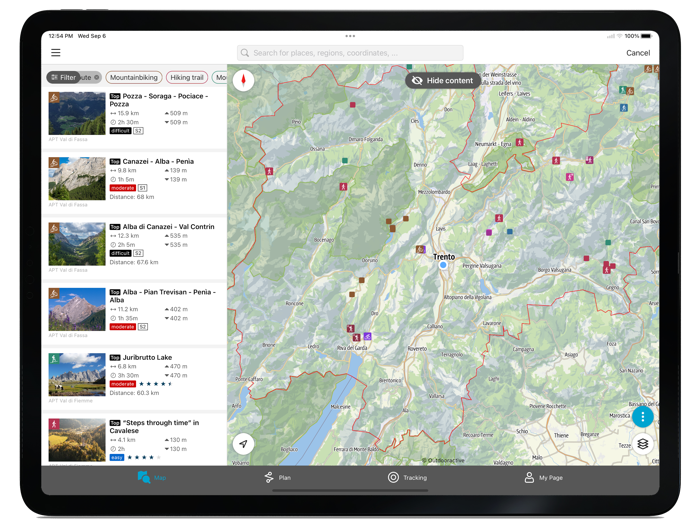Viewport: 700px width, 525px height.
Task: Remove the active route filter chip
Action: tap(96, 77)
